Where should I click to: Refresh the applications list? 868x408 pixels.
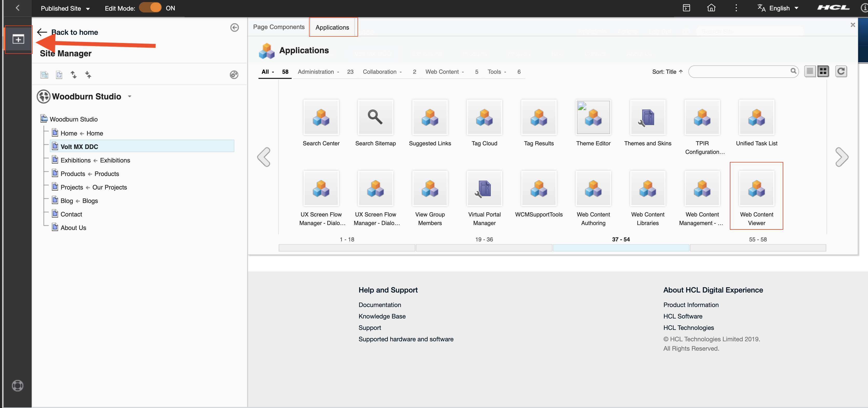coord(841,71)
